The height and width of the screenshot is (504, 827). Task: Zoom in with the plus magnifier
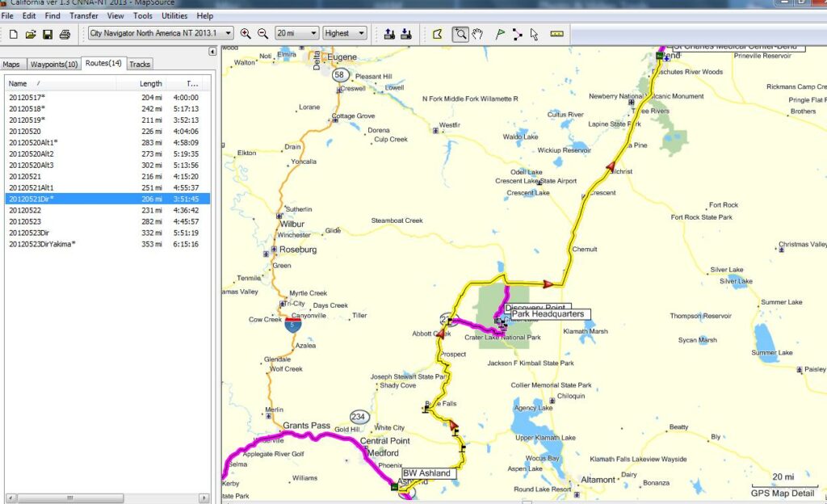point(246,34)
